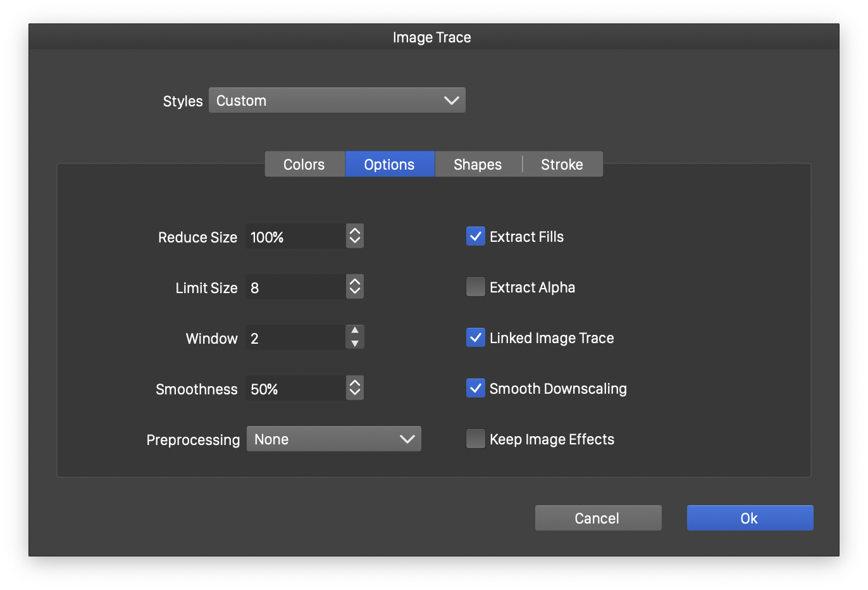Image resolution: width=868 pixels, height=590 pixels.
Task: Open the Styles dropdown showing Custom
Action: pyautogui.click(x=337, y=101)
